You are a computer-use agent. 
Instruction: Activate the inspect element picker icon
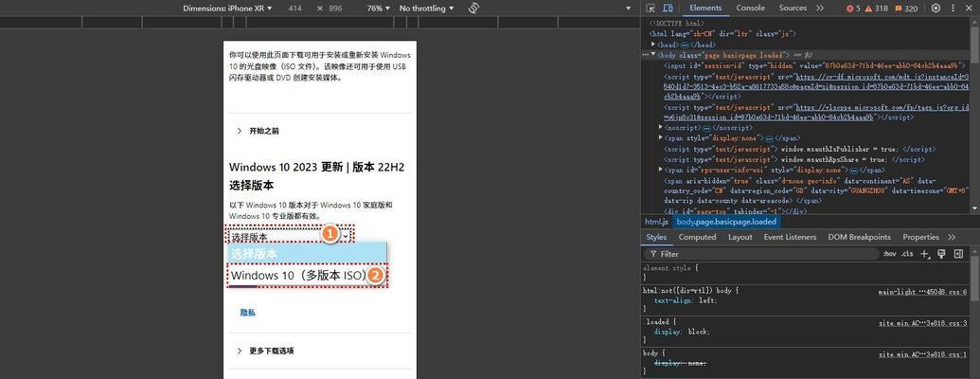[650, 9]
